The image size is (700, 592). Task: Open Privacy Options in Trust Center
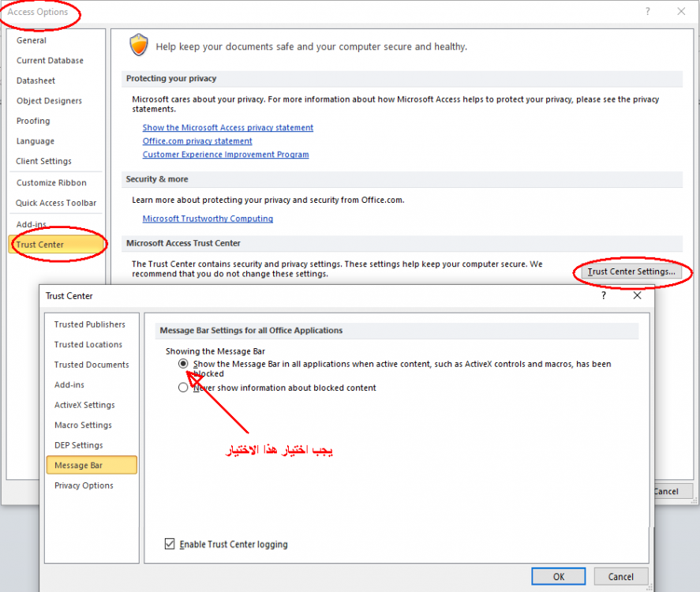tap(84, 485)
